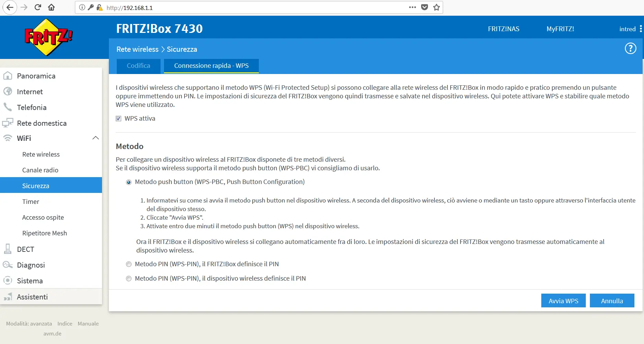Open the Indice footer link

65,323
